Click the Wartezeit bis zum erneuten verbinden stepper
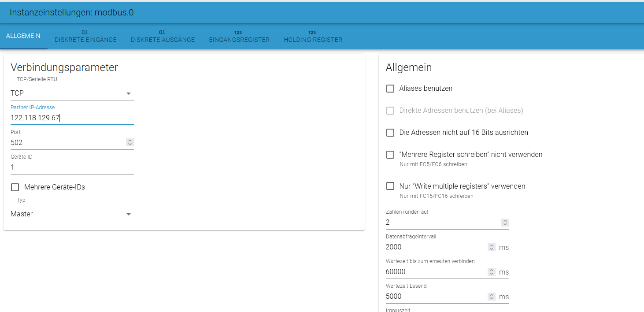 pos(492,272)
